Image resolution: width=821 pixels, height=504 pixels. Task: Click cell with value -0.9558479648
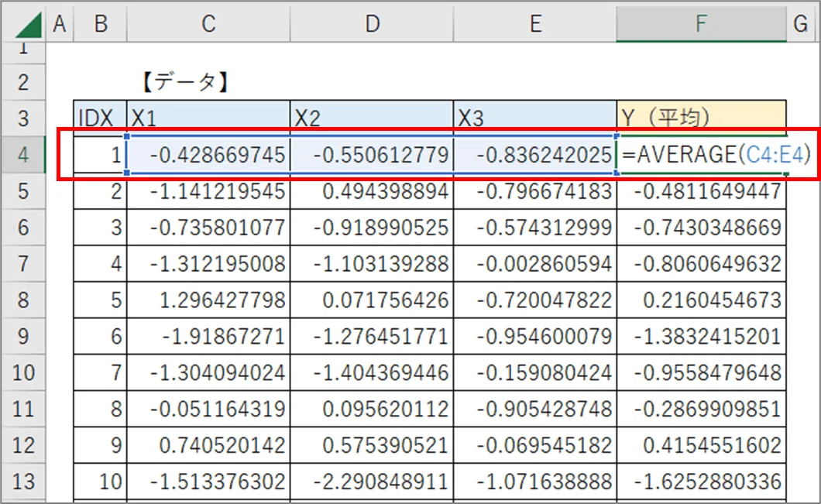pos(701,372)
